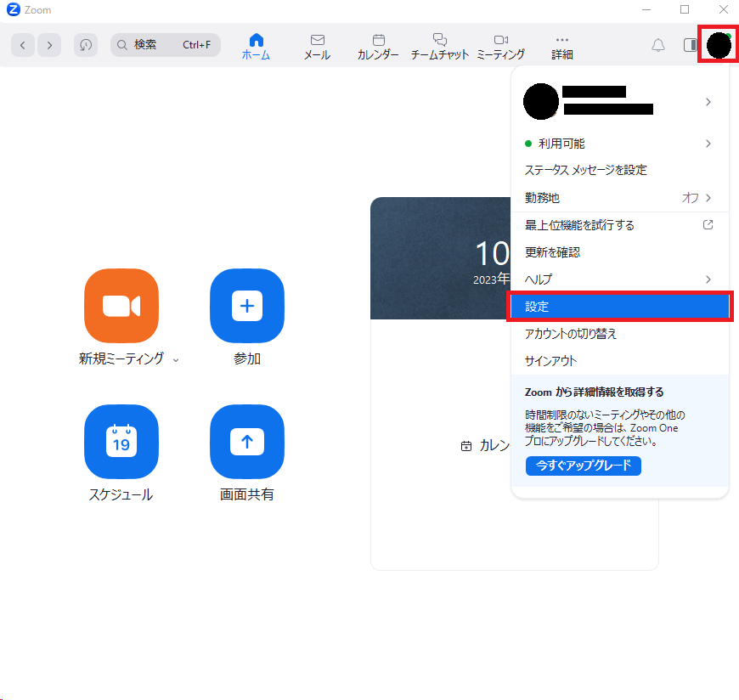739x700 pixels.
Task: Switch to the チームチャット tab
Action: (439, 46)
